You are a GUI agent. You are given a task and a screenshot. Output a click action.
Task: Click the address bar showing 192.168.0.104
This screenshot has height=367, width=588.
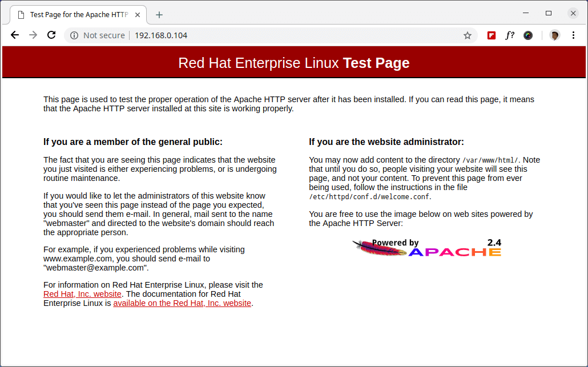tap(271, 35)
